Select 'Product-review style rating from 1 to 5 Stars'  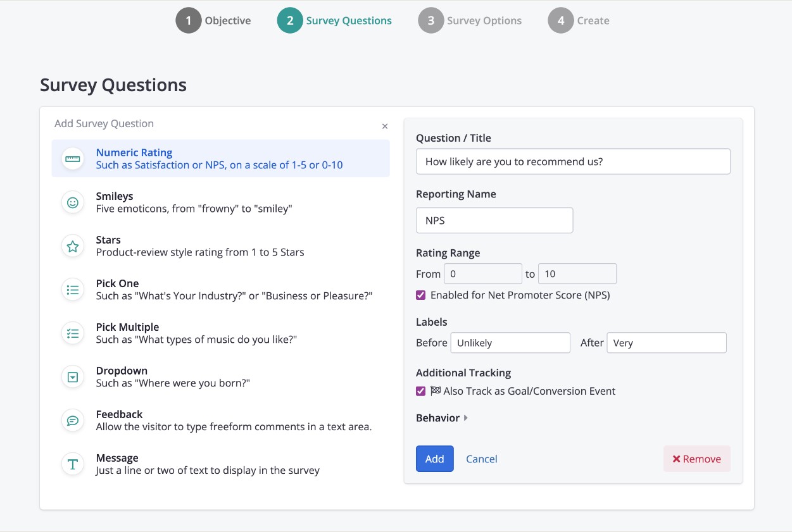(200, 252)
